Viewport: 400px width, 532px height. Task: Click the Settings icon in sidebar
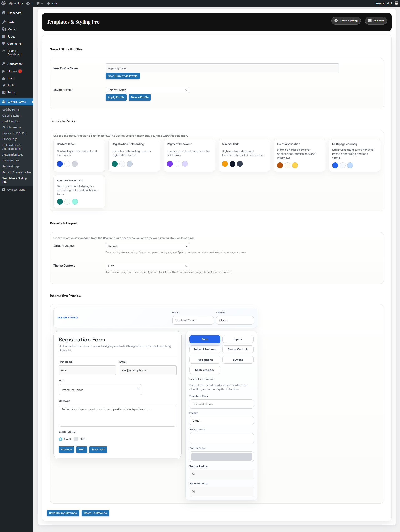4,92
